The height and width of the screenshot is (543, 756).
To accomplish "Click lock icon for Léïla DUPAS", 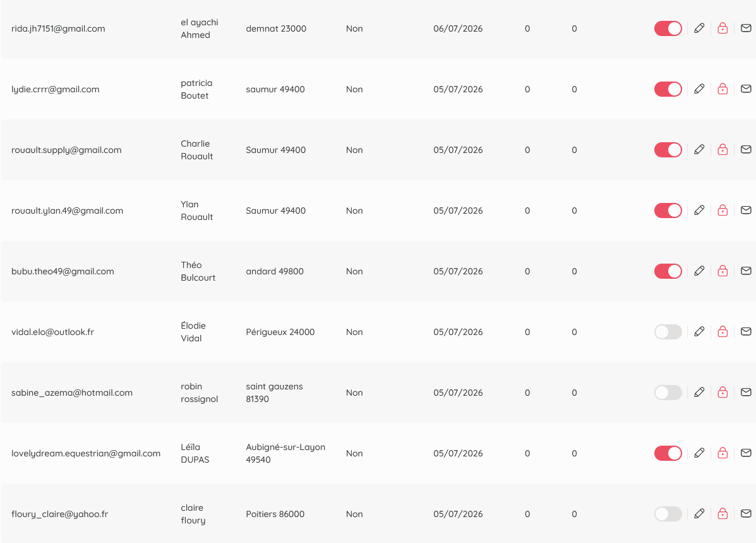I will tap(723, 453).
